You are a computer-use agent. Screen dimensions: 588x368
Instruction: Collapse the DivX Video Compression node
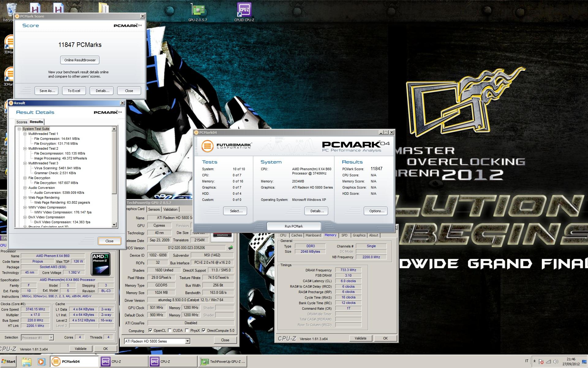click(25, 217)
